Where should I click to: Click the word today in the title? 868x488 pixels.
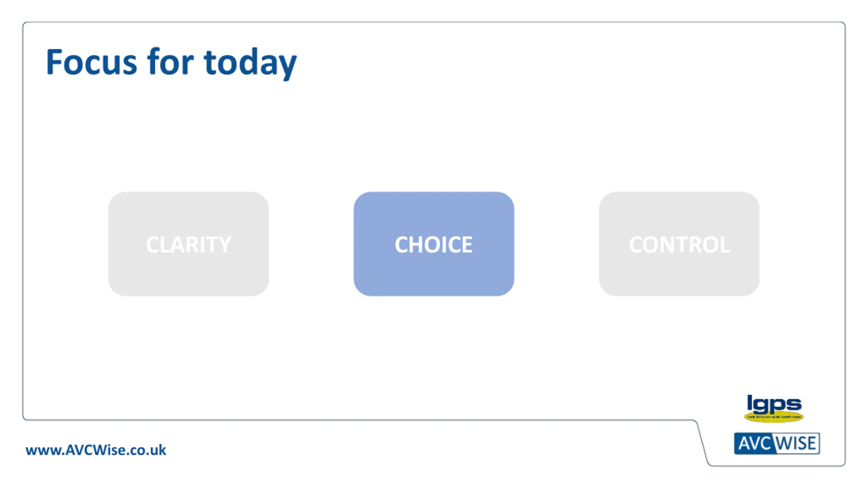250,64
